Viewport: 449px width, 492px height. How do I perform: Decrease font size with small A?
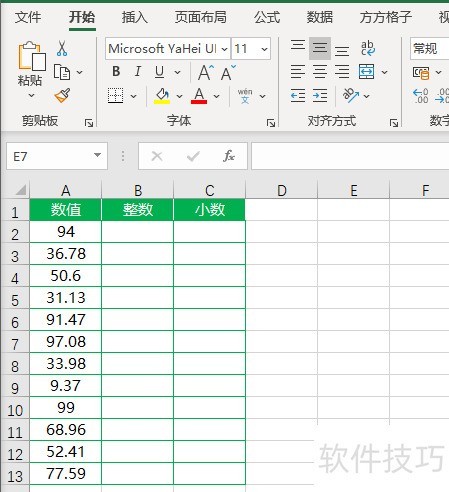pyautogui.click(x=228, y=72)
